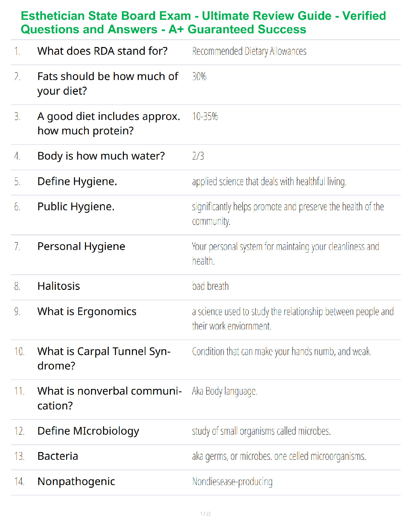The height and width of the screenshot is (532, 411).
Task: Select the 'Aka Body language.' answer
Action: [225, 392]
